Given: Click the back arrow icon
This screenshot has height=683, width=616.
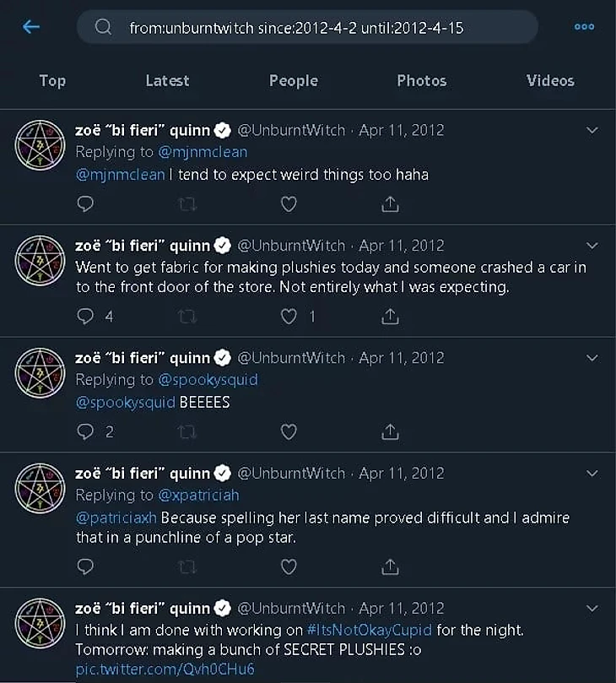Looking at the screenshot, I should [x=31, y=27].
